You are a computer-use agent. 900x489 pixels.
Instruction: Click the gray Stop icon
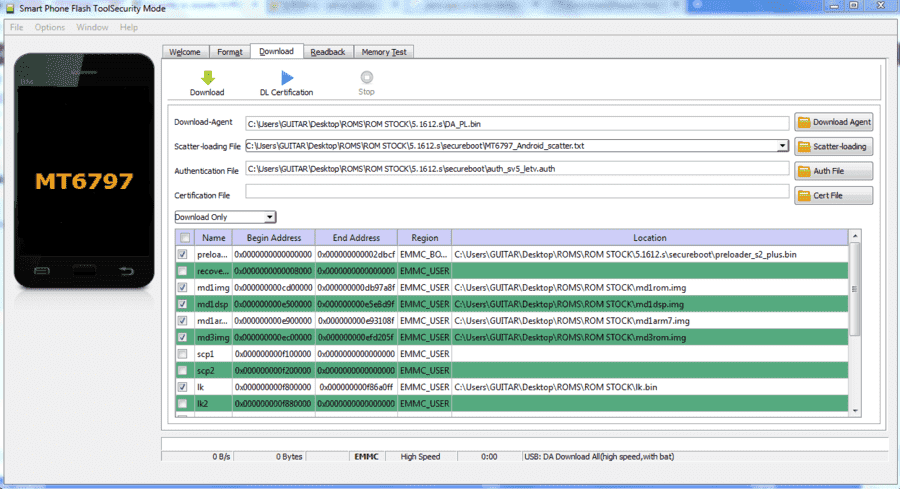tap(366, 77)
